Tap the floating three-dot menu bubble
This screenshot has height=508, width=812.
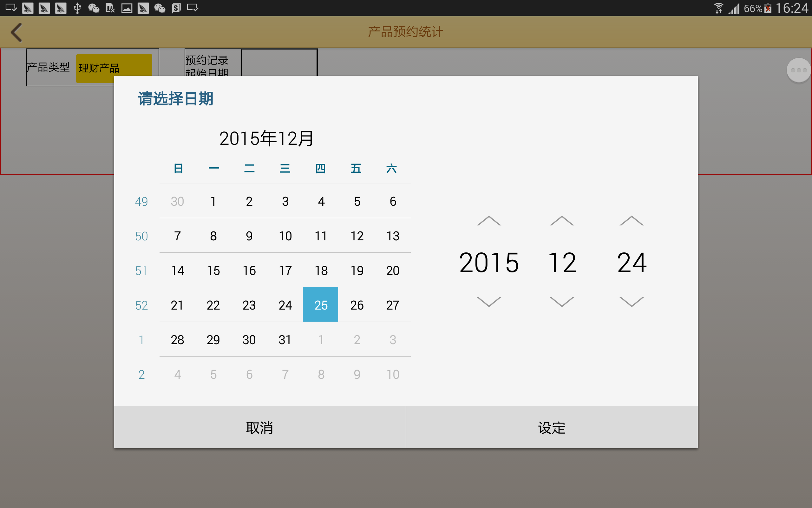pyautogui.click(x=799, y=70)
